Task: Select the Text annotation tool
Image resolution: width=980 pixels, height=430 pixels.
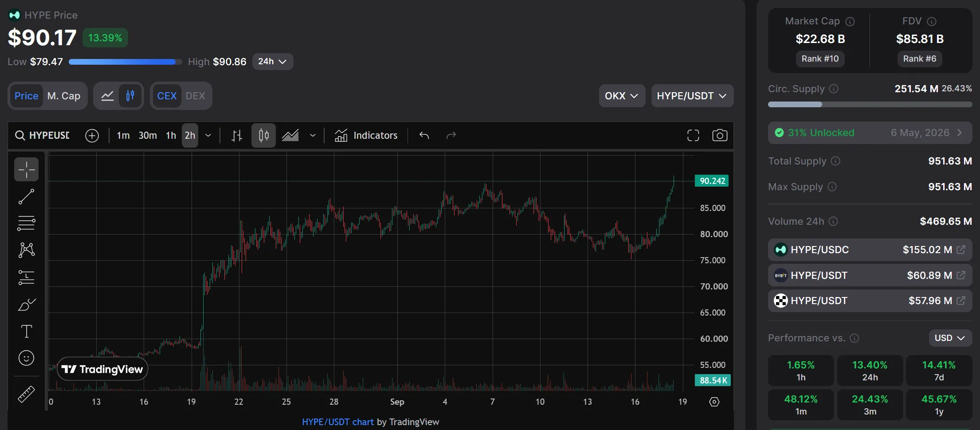Action: coord(27,332)
